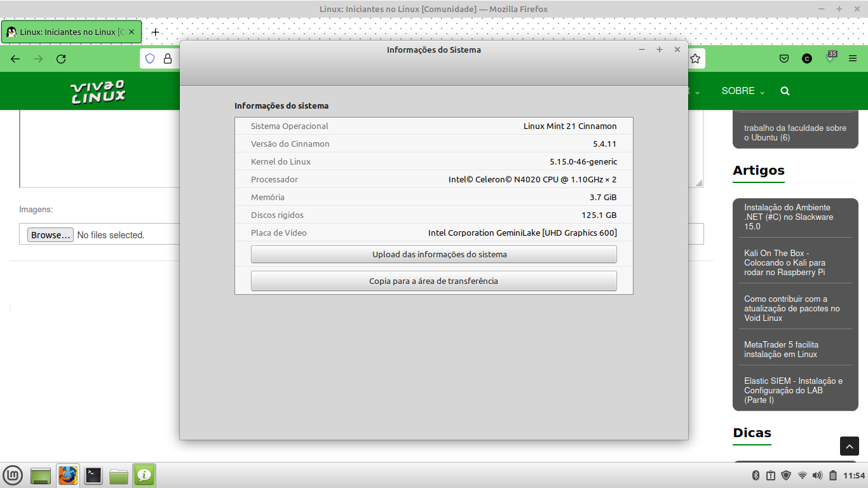The image size is (868, 488).
Task: Open the site search magnifier
Action: coord(785,91)
